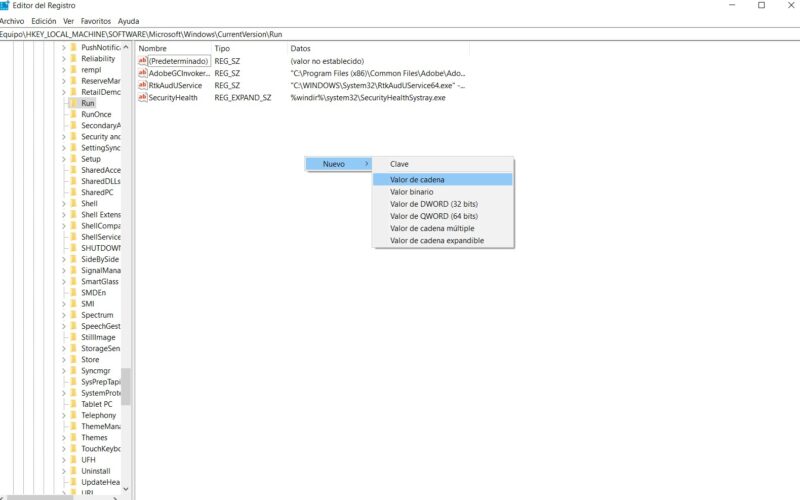Click the folder icon next to Tablet PC
The height and width of the screenshot is (500, 800).
point(73,404)
